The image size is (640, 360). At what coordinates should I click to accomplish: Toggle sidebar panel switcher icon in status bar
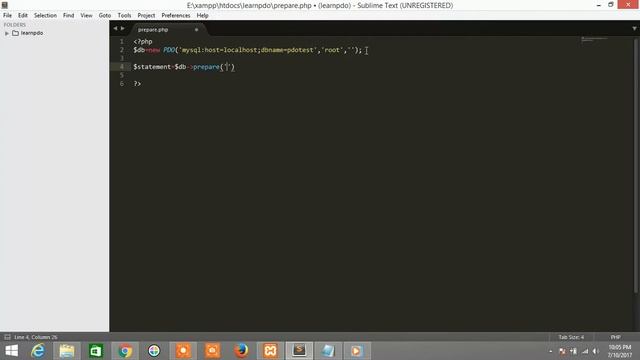tap(7, 337)
